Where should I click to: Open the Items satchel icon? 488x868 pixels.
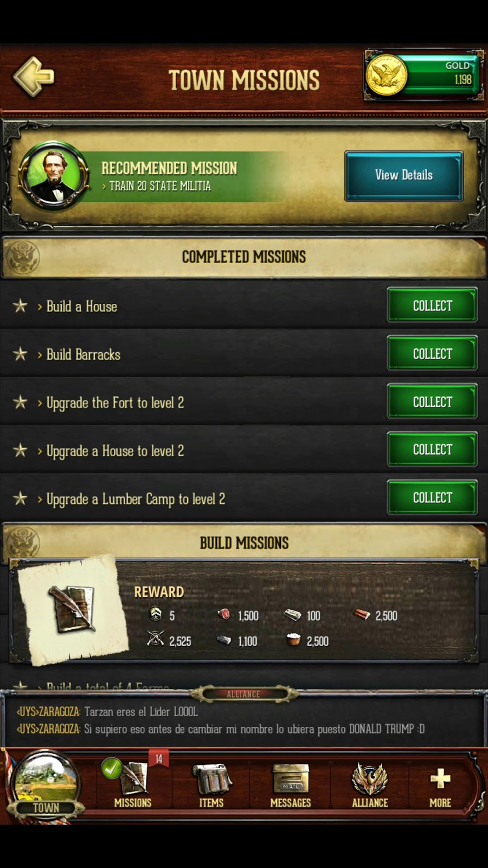[x=211, y=785]
